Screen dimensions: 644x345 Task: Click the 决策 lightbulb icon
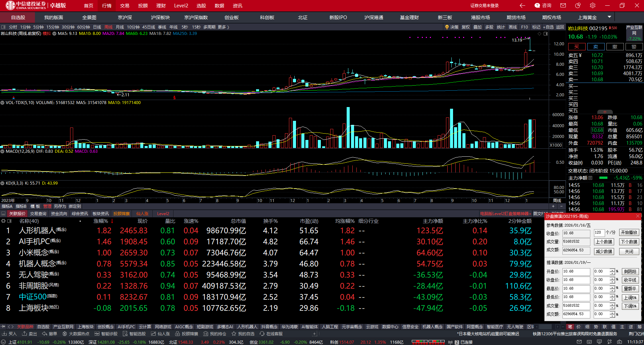pyautogui.click(x=447, y=27)
